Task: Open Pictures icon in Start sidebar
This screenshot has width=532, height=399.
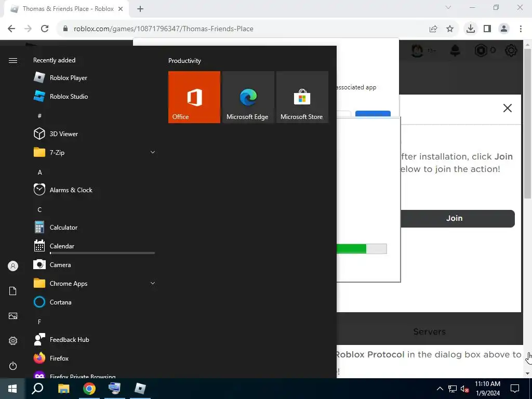Action: click(x=13, y=316)
